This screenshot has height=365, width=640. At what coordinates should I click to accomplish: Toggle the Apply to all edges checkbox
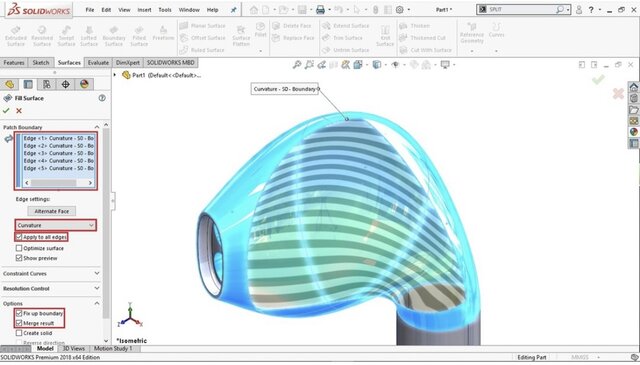(x=19, y=237)
